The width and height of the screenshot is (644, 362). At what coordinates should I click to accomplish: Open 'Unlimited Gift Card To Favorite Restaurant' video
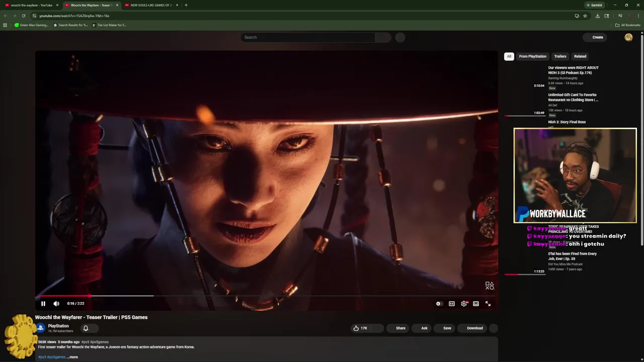click(x=573, y=98)
